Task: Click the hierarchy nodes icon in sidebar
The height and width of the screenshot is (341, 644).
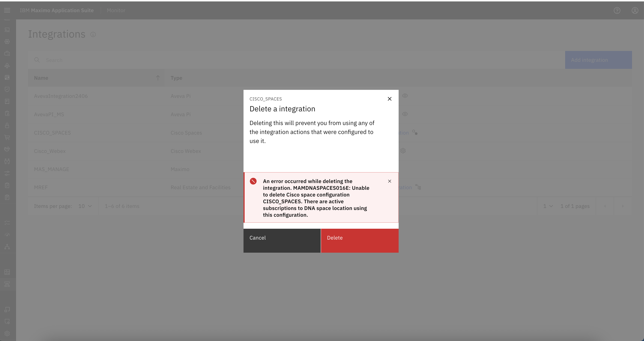Action: click(x=7, y=247)
